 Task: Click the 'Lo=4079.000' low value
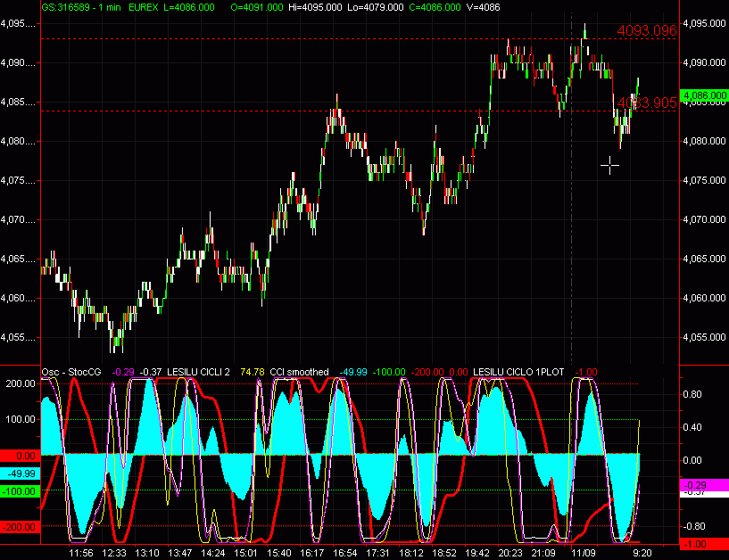pyautogui.click(x=375, y=7)
